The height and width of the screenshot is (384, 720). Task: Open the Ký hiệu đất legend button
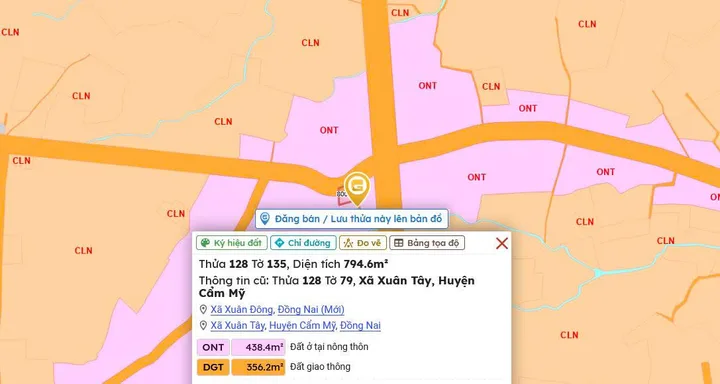click(232, 243)
